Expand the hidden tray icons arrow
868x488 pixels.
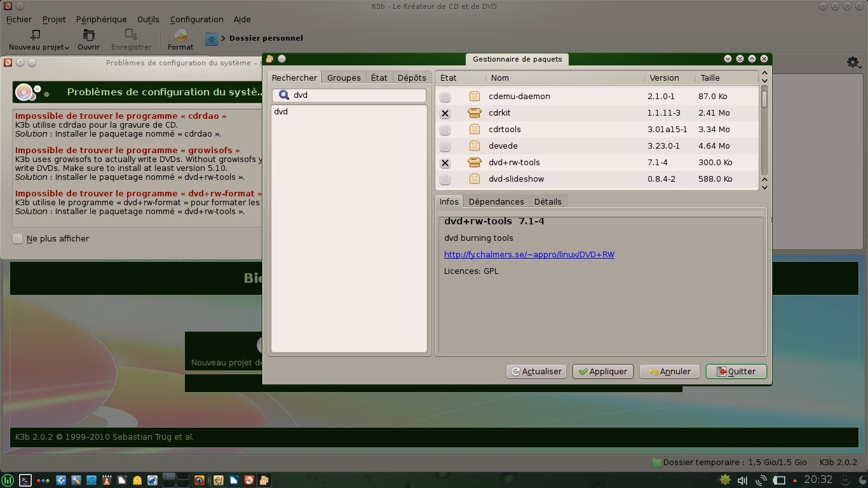pyautogui.click(x=796, y=480)
